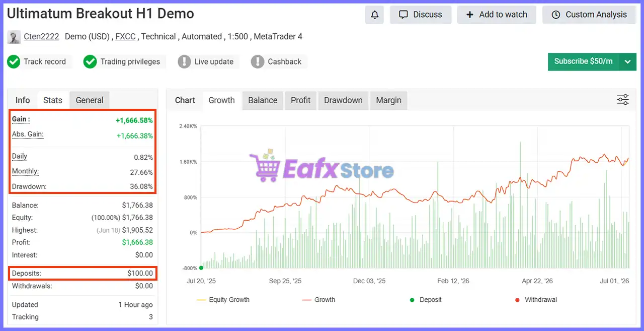The width and height of the screenshot is (644, 331).
Task: Click the Balance value $1,766.38
Action: tap(137, 206)
